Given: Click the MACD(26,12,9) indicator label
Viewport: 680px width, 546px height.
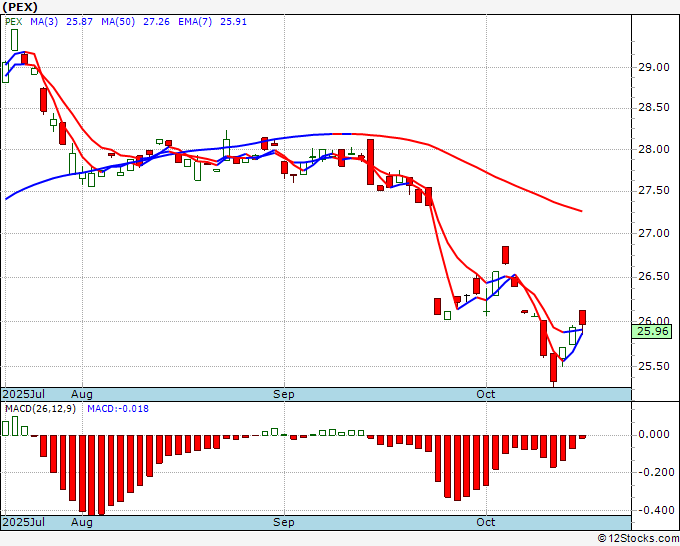Looking at the screenshot, I should pos(40,409).
